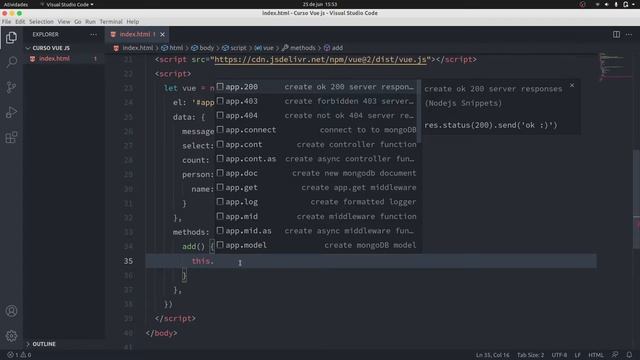The image size is (640, 360).
Task: Select the app.mid suggestion
Action: 316,216
